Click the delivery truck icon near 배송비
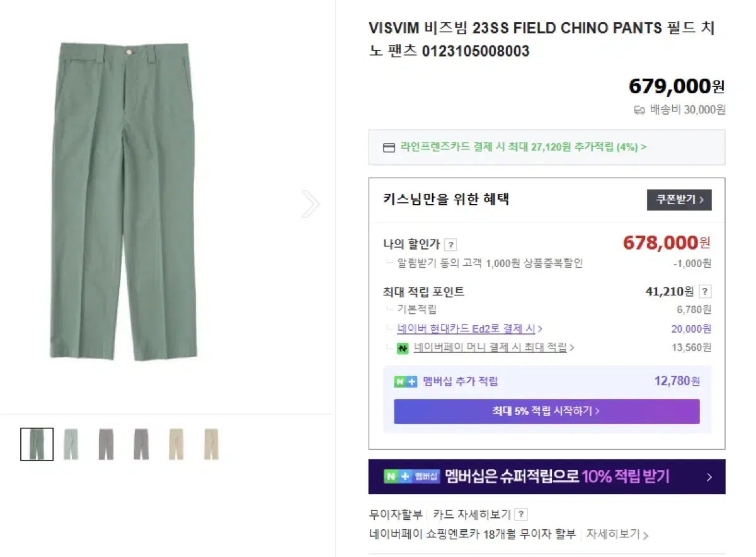 (639, 110)
